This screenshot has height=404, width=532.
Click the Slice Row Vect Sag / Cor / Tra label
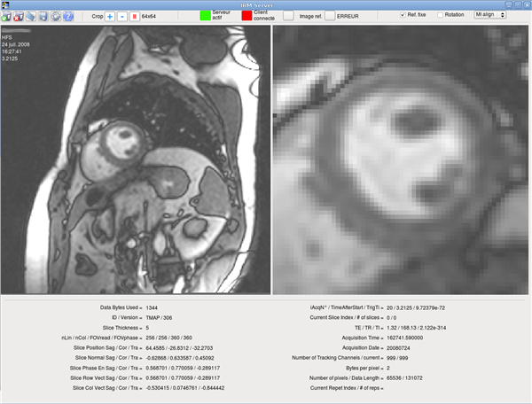pos(106,378)
